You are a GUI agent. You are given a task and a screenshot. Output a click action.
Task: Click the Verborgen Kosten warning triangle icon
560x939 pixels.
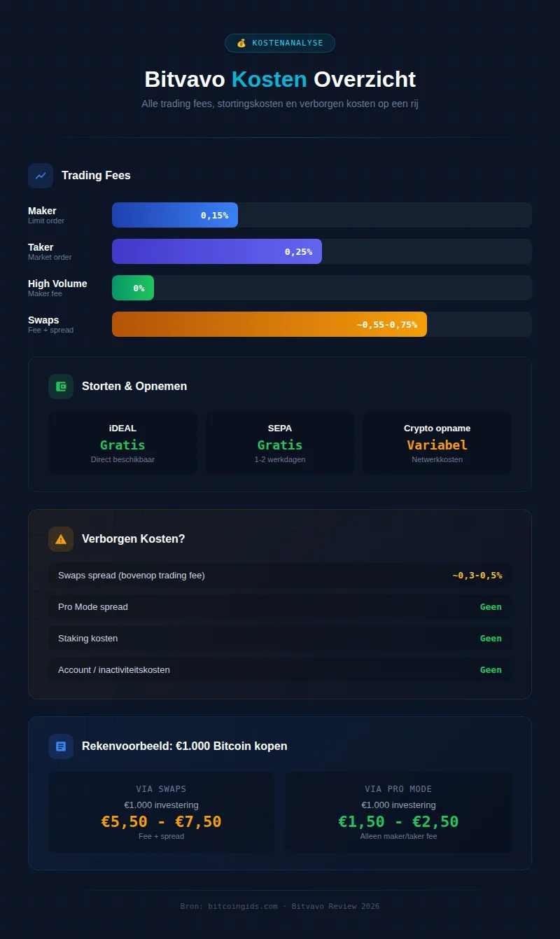click(61, 539)
